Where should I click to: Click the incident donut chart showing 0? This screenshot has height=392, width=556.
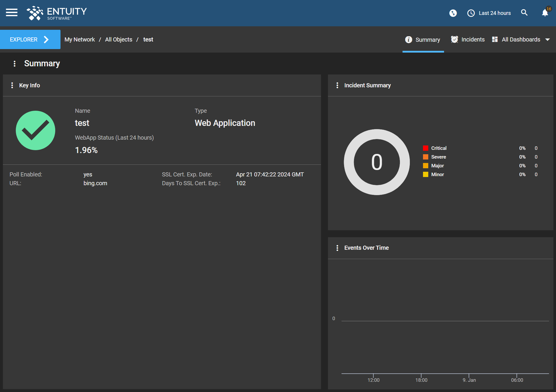tap(377, 162)
